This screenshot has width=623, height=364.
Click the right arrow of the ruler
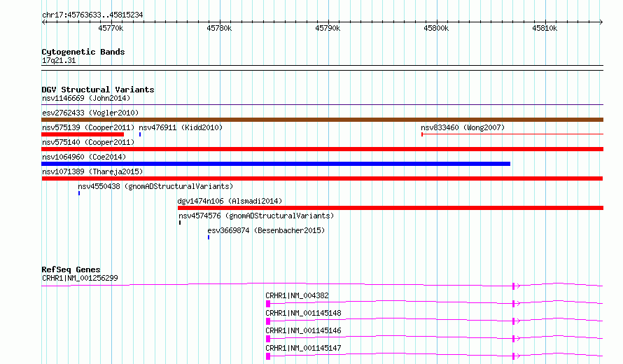coord(601,22)
